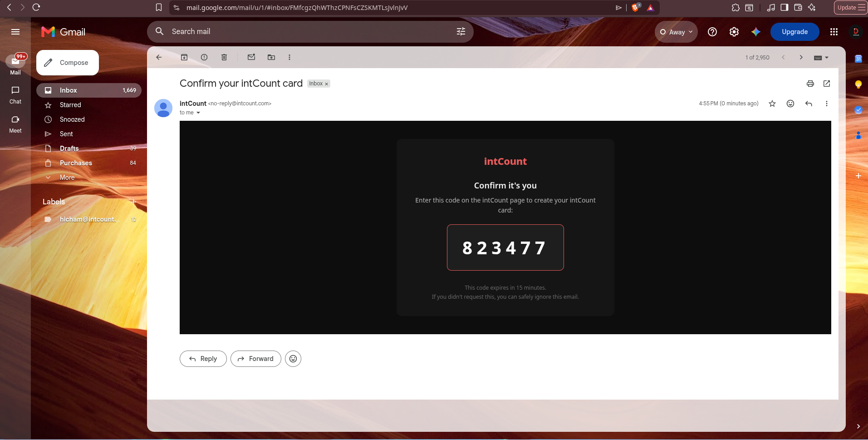868x440 pixels.
Task: Switch to the Chat section
Action: click(x=15, y=95)
